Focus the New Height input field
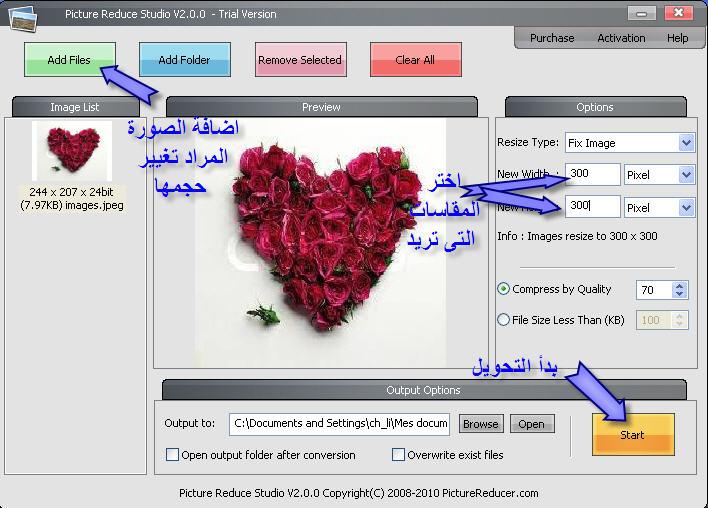Screen dimensions: 708x508 click(x=593, y=206)
